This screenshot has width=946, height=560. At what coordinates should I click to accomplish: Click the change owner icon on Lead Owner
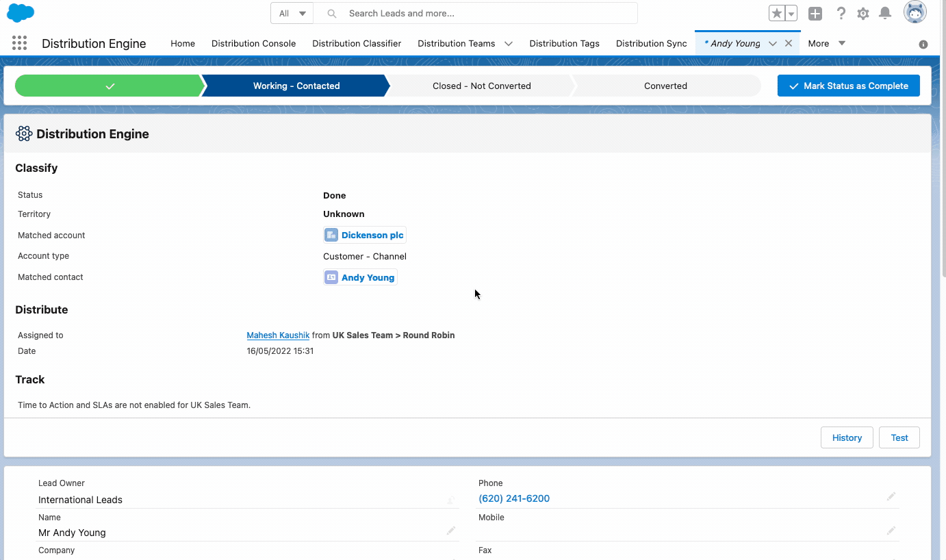click(x=451, y=500)
